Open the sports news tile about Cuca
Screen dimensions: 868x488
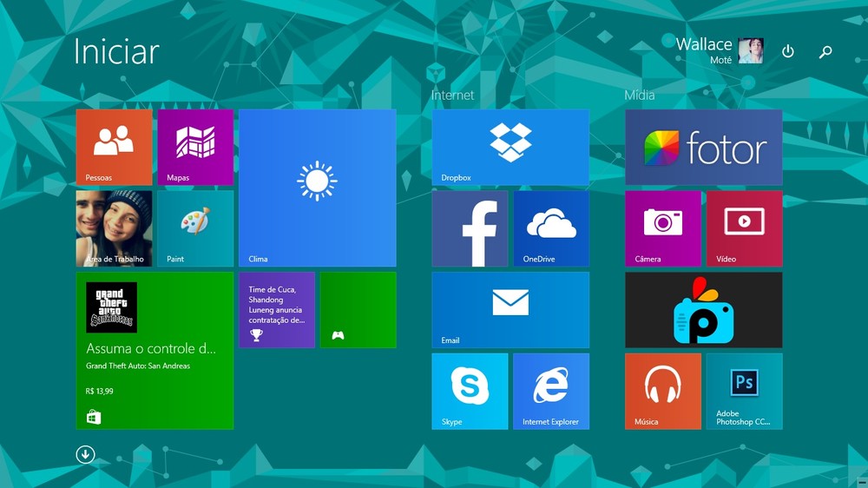tap(277, 310)
